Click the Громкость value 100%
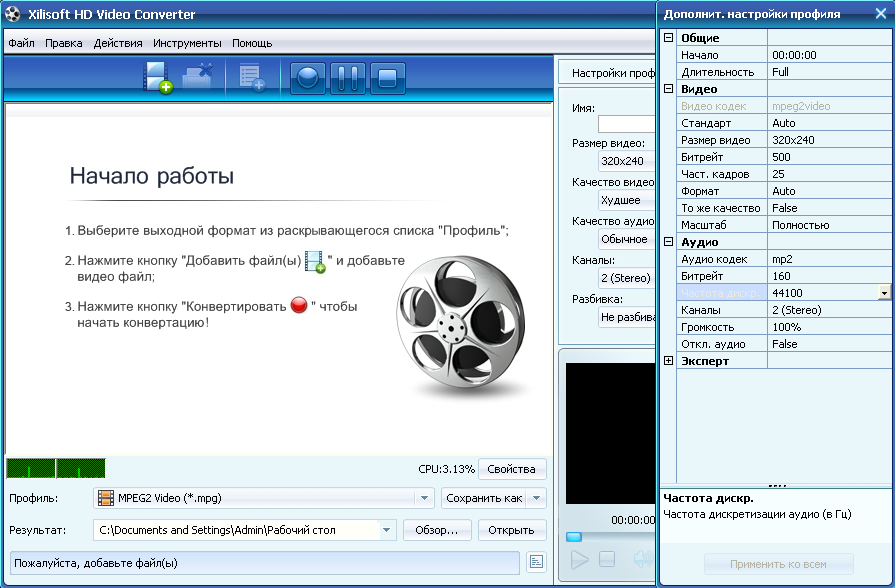 click(x=829, y=327)
